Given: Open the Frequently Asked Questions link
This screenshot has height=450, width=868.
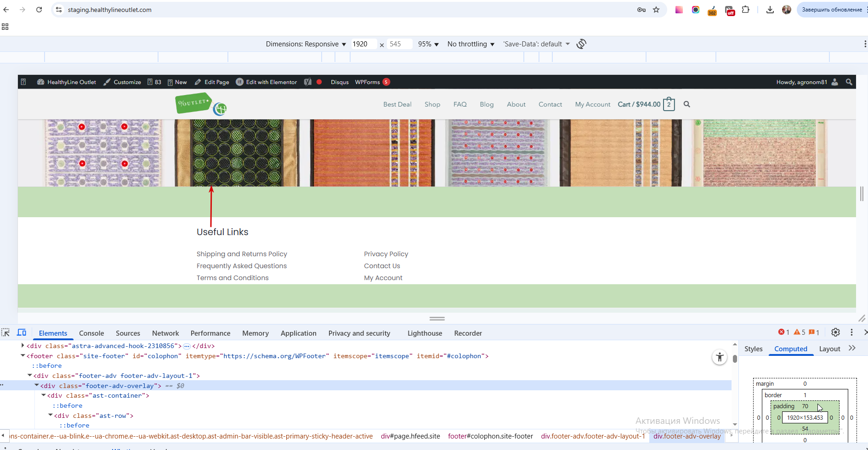Looking at the screenshot, I should pyautogui.click(x=242, y=266).
